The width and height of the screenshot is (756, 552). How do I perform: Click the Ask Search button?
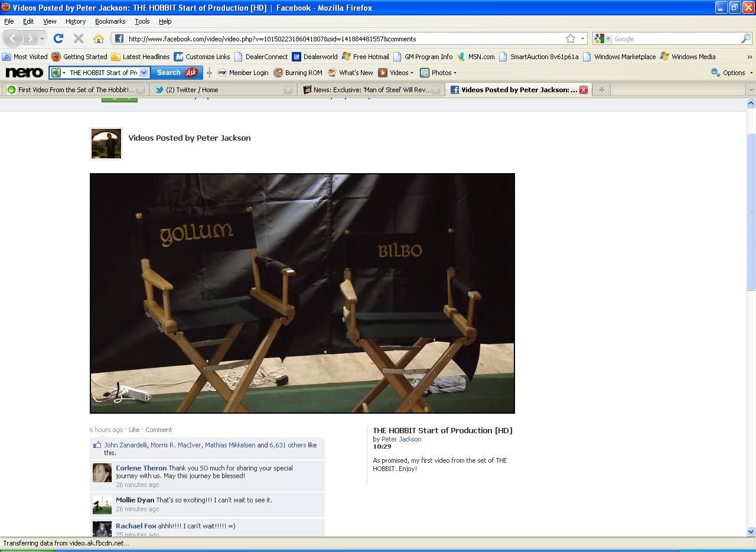[177, 73]
